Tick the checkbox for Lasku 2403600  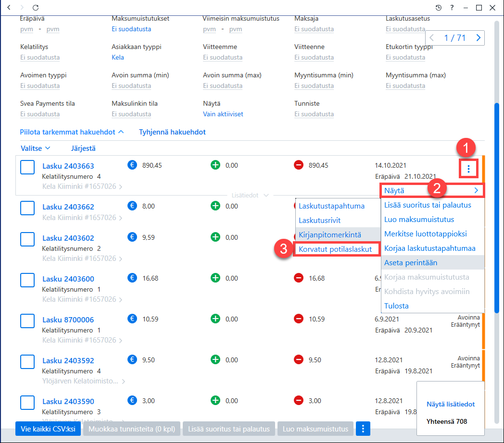coord(27,280)
